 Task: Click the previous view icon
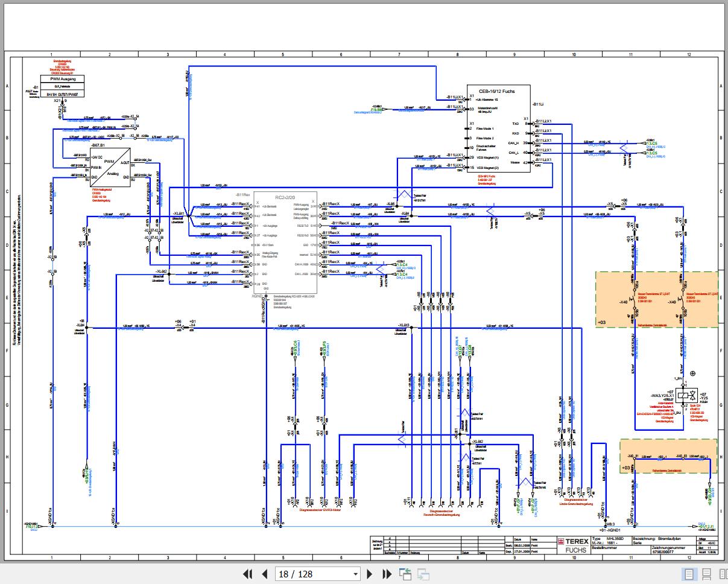click(405, 574)
